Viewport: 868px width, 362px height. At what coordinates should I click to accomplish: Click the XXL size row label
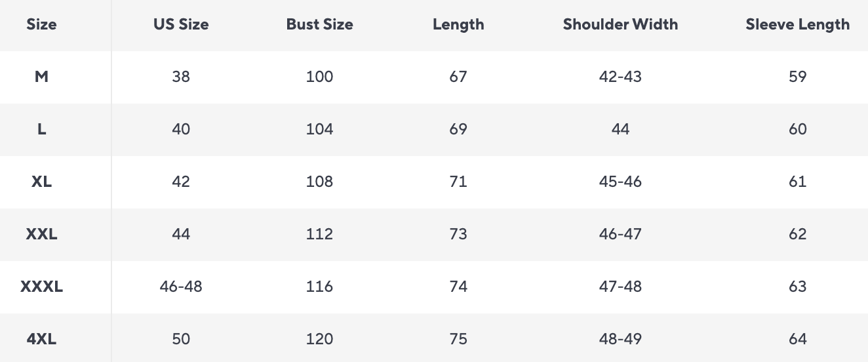click(41, 234)
